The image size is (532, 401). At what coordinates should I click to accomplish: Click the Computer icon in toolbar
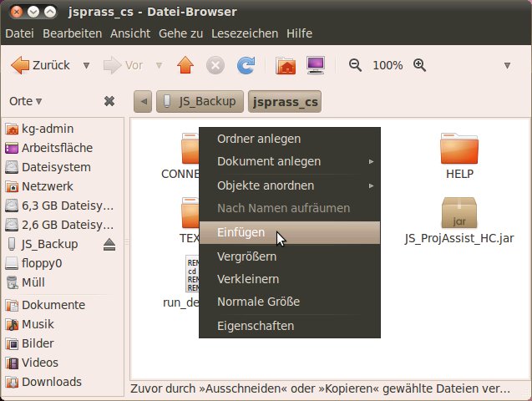tap(316, 65)
